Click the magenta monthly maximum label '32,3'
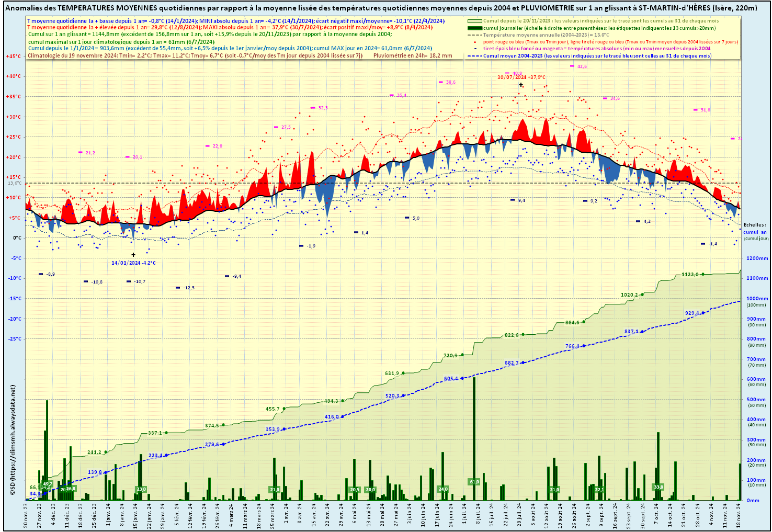Image resolution: width=772 pixels, height=532 pixels. pyautogui.click(x=323, y=108)
